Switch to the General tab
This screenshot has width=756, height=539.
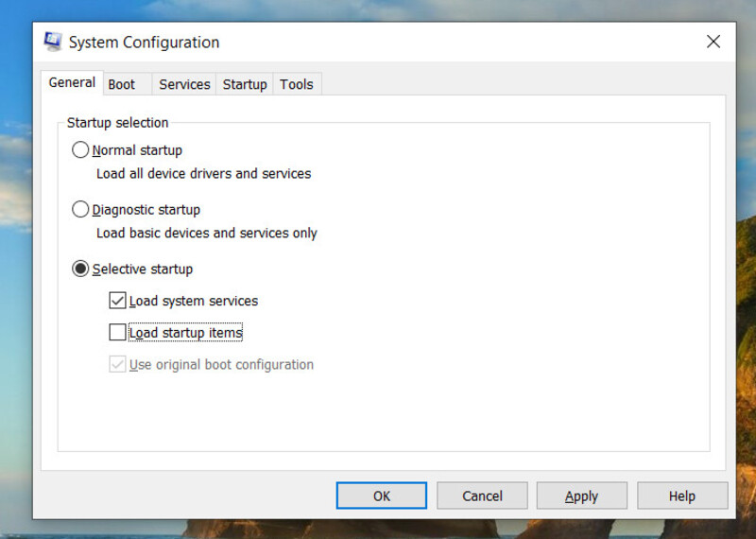point(72,82)
